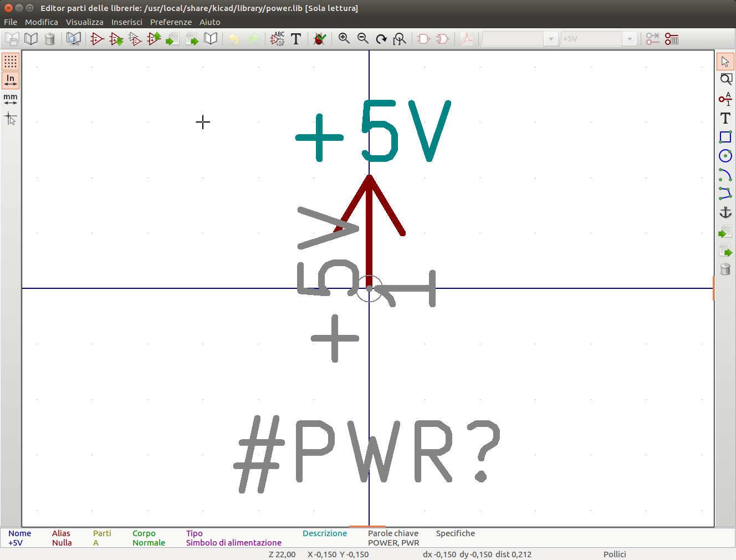Activate the Add arc tool
Viewport: 736px width, 560px height.
tap(725, 175)
